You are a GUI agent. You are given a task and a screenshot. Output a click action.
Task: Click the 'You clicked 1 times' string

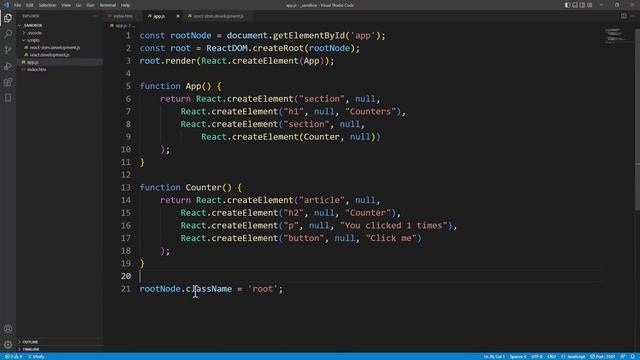click(393, 225)
